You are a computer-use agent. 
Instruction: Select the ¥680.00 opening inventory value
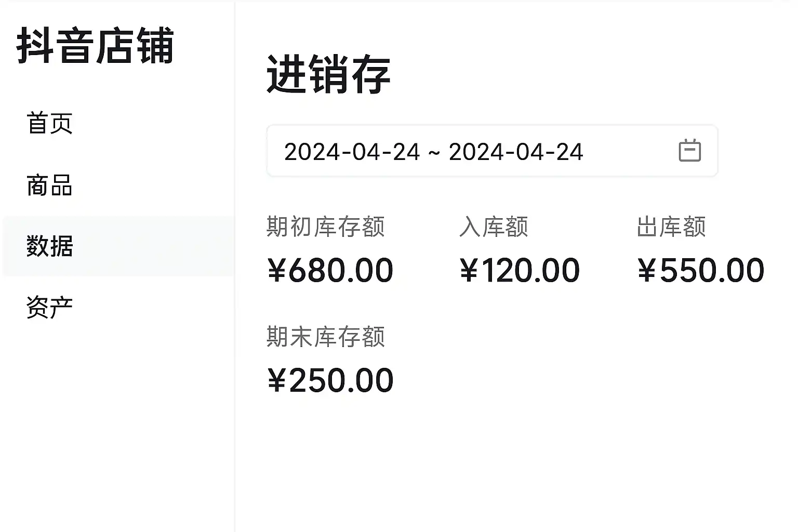coord(330,271)
